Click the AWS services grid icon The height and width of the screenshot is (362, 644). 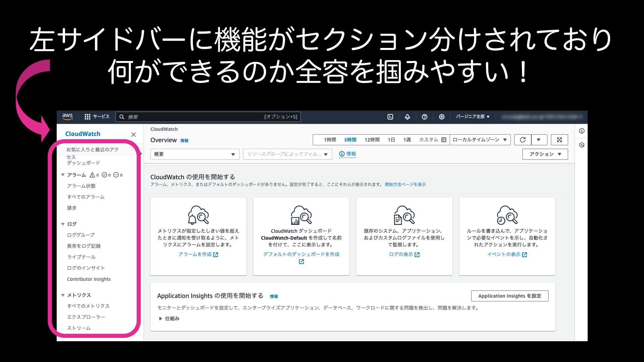(88, 117)
